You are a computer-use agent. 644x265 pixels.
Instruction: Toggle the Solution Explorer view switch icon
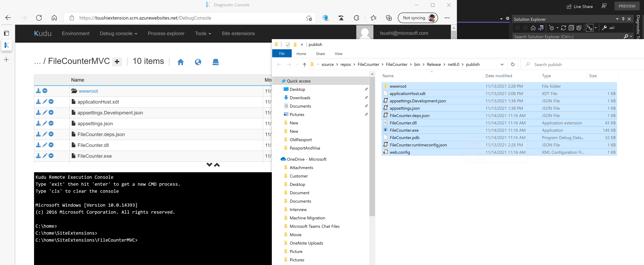tap(540, 28)
